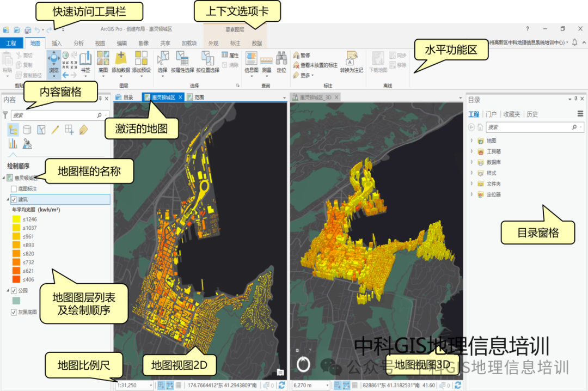
Task: Refresh the 3D scene view
Action: (458, 385)
